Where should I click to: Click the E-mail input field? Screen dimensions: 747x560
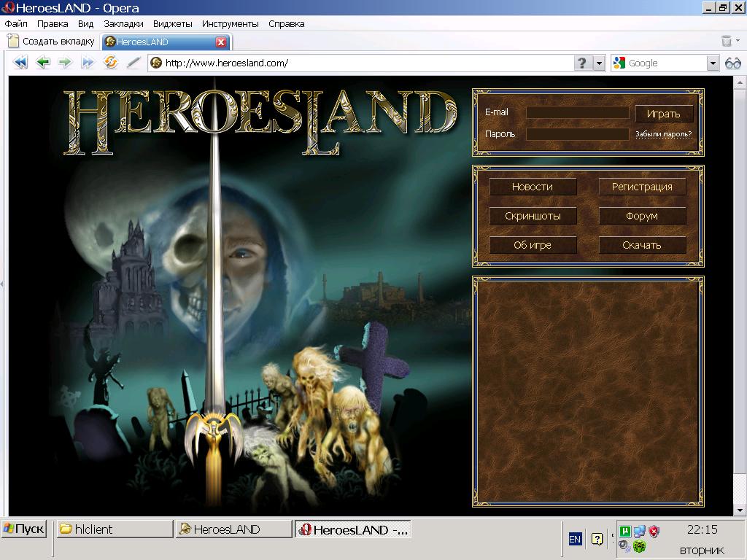click(577, 112)
